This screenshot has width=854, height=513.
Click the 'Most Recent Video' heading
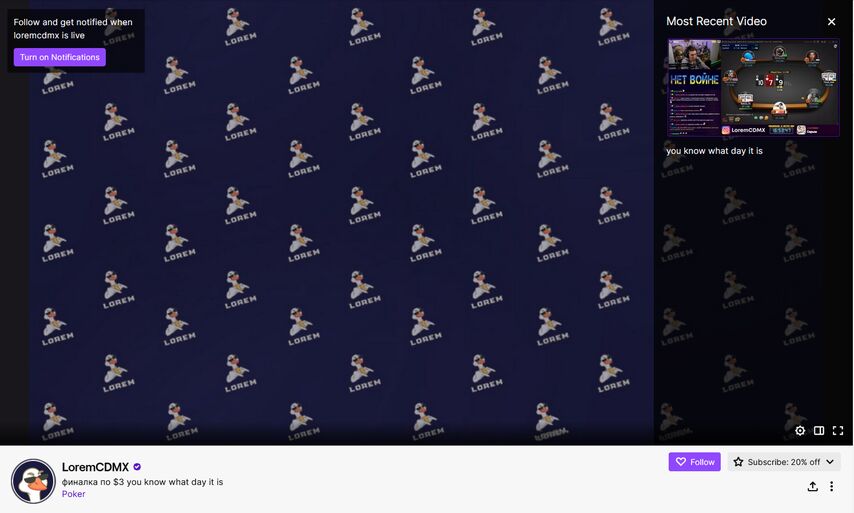pyautogui.click(x=716, y=21)
